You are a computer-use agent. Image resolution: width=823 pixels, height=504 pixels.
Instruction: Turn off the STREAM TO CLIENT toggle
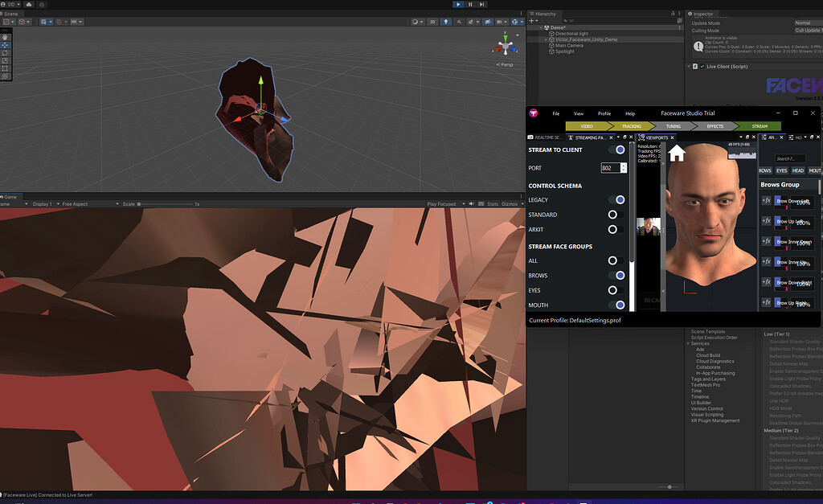coord(619,150)
